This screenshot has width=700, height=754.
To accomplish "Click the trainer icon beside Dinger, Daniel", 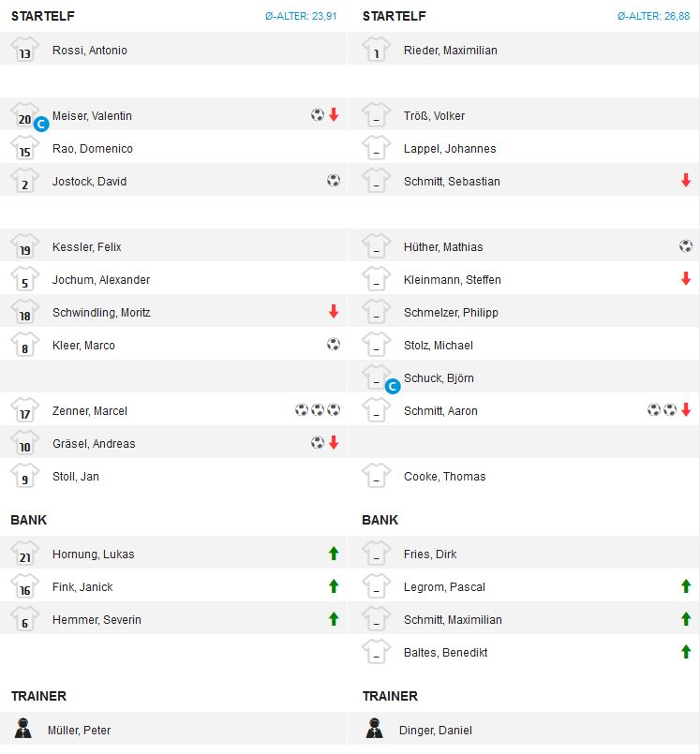I will tap(377, 730).
